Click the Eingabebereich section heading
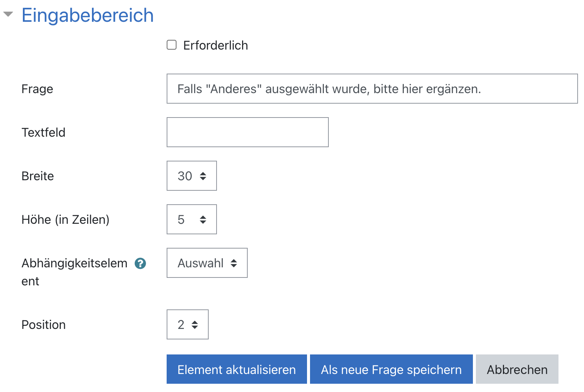 [x=87, y=15]
